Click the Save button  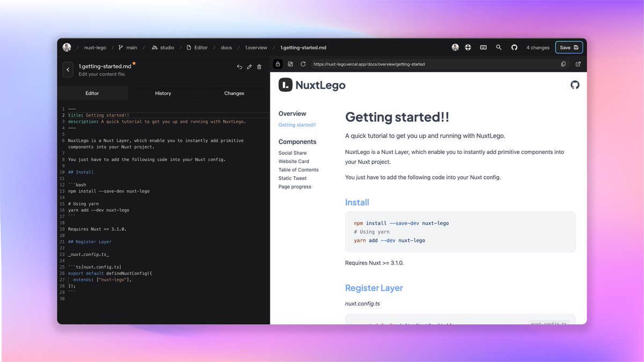(569, 47)
